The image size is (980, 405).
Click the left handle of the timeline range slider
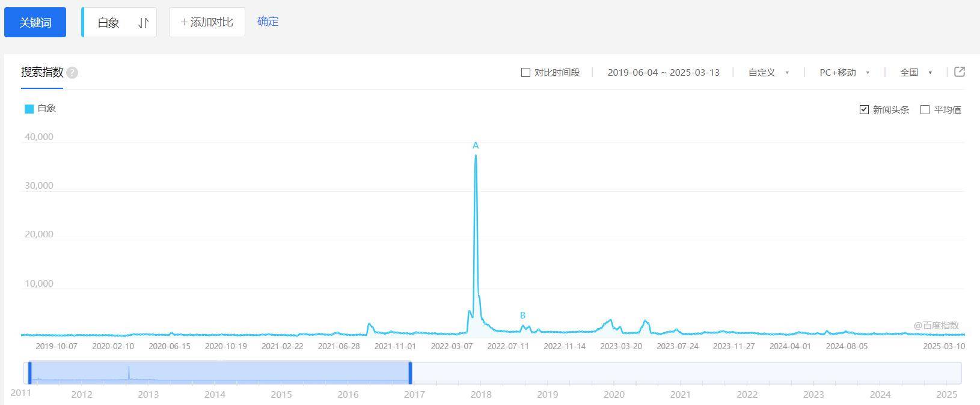(29, 373)
